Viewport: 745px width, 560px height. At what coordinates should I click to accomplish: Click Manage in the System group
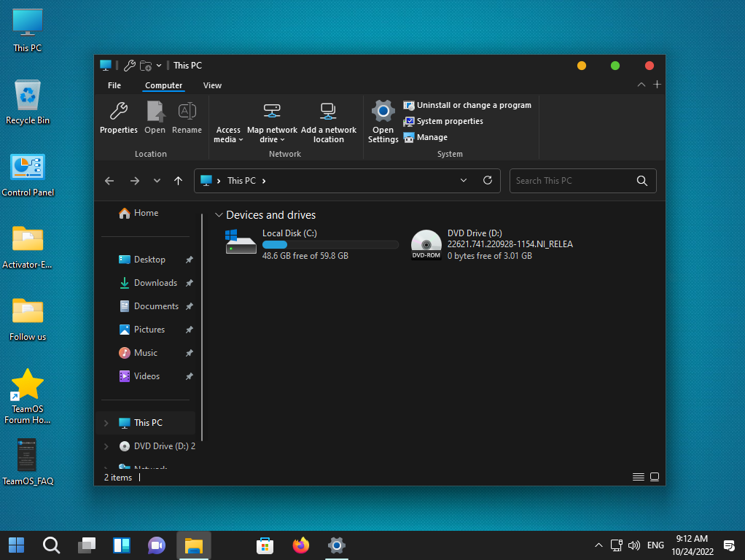pyautogui.click(x=432, y=138)
